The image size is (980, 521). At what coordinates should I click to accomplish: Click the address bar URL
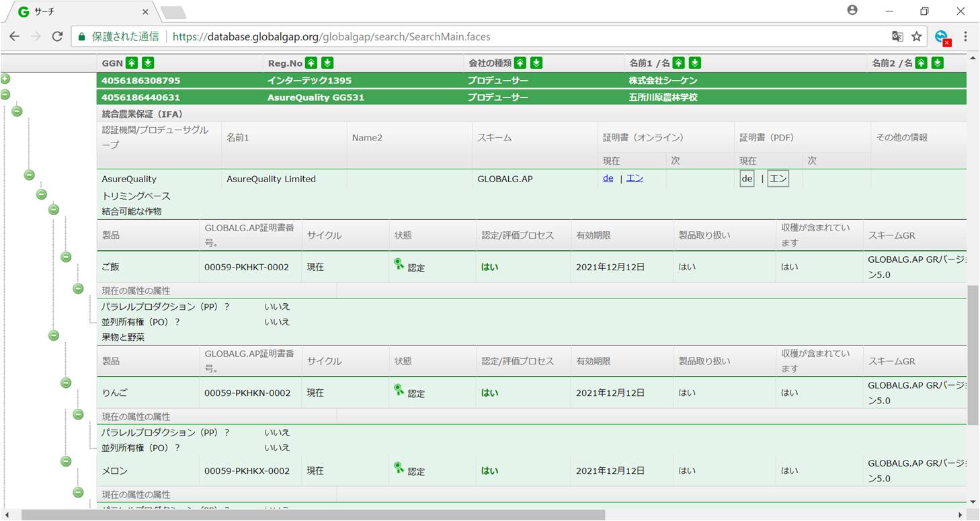coord(333,36)
